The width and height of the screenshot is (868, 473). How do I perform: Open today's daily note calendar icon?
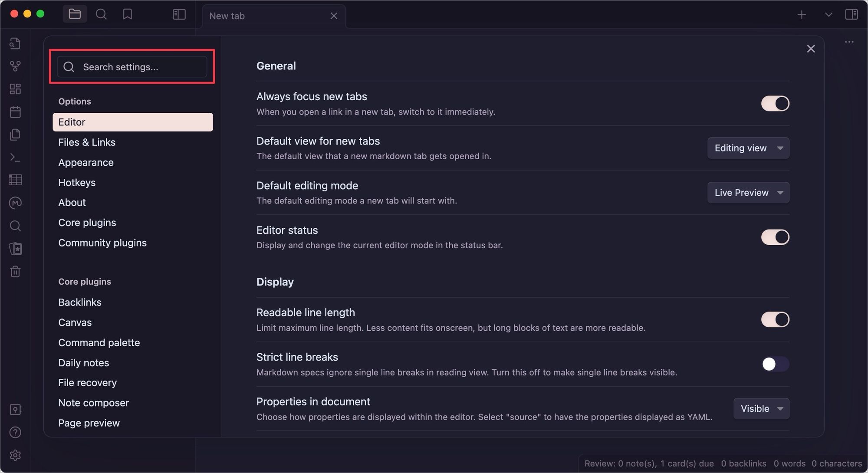pyautogui.click(x=15, y=112)
